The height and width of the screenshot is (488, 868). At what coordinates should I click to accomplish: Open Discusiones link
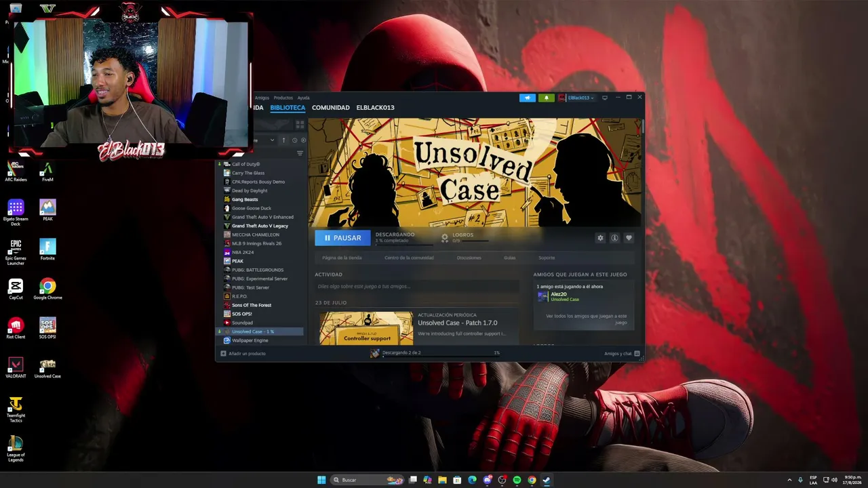469,258
